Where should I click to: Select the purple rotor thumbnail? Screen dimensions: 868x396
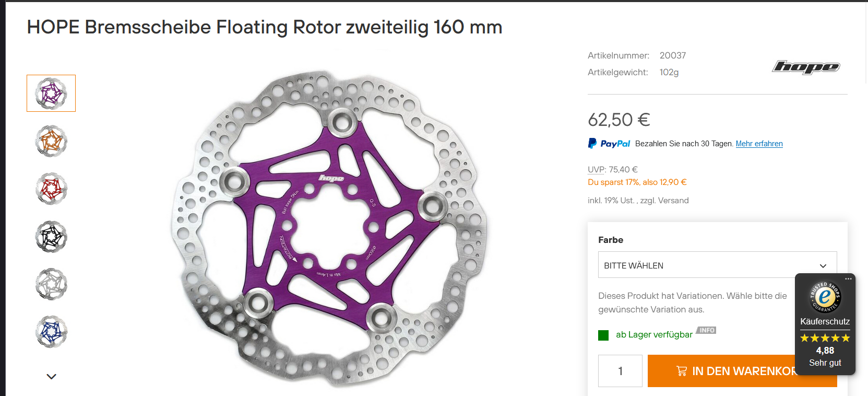tap(51, 94)
